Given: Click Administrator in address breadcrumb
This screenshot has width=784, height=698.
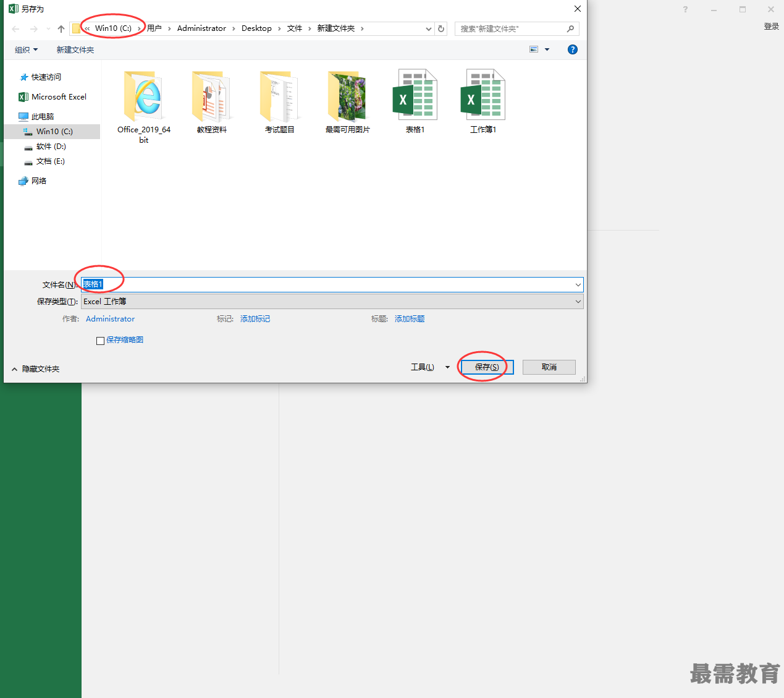Looking at the screenshot, I should click(201, 28).
